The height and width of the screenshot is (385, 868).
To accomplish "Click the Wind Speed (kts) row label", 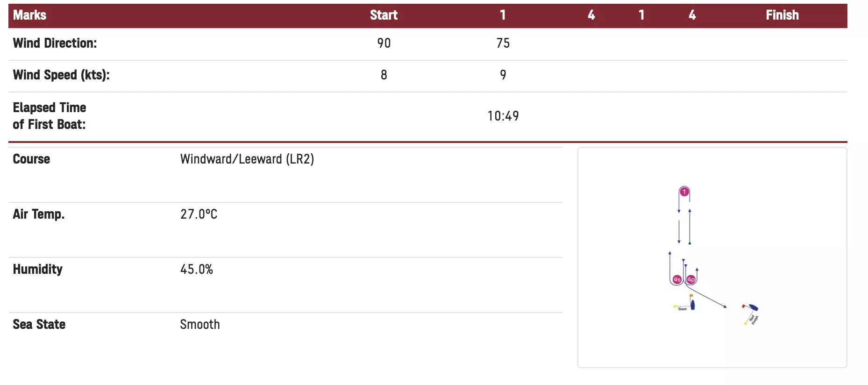I will tap(61, 75).
